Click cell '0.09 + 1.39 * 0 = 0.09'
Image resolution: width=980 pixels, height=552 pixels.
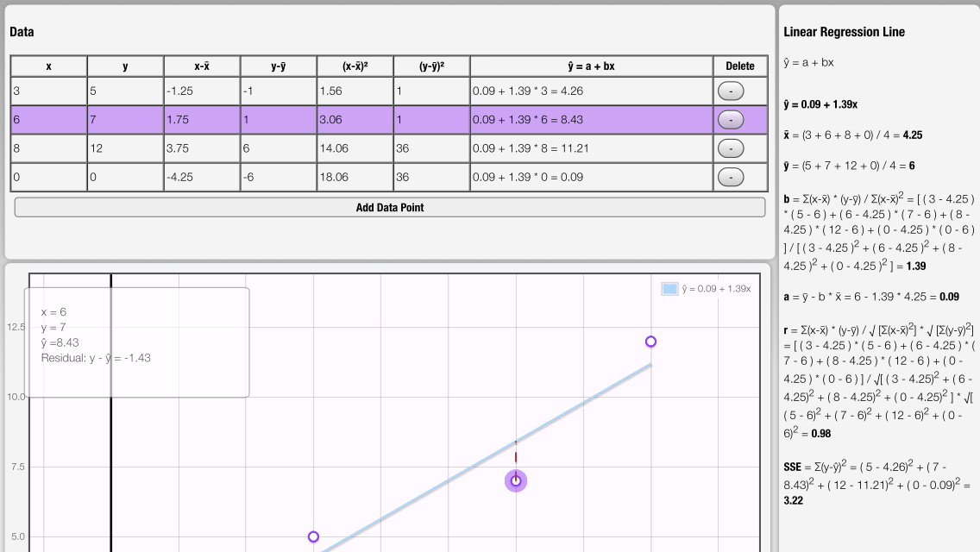tap(591, 178)
